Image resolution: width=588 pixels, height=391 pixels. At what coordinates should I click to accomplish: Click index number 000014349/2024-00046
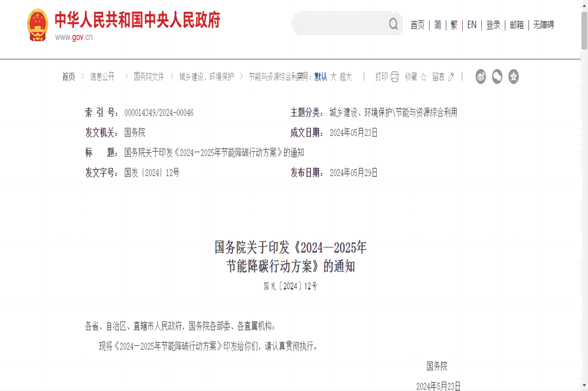click(x=159, y=113)
